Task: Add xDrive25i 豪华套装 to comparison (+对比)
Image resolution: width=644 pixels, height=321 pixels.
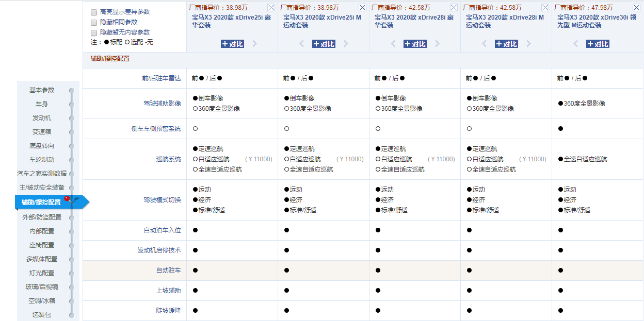Action: point(232,44)
